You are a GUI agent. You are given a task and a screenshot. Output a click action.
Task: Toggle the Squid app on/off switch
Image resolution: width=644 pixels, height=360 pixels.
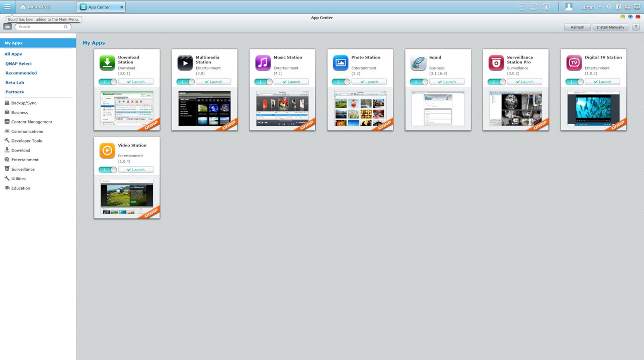[x=419, y=82]
